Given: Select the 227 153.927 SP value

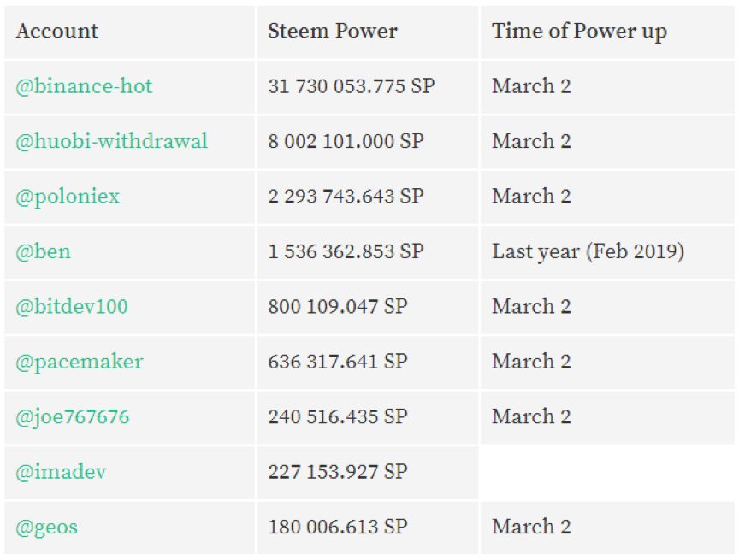Looking at the screenshot, I should [x=337, y=471].
